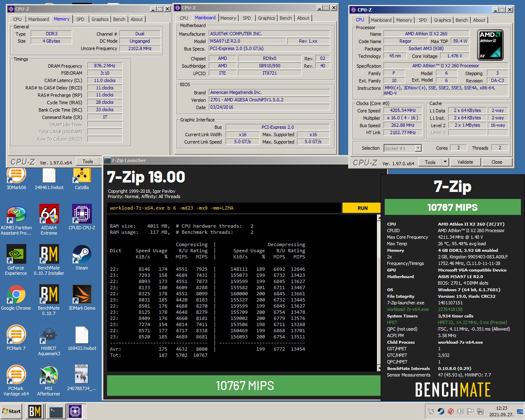Select Mainboard tab in left CPU-Z window
The width and height of the screenshot is (525, 420).
[39, 19]
